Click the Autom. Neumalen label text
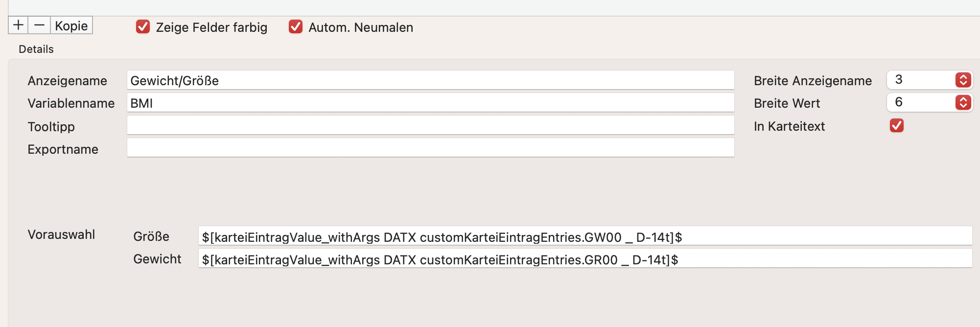Image resolution: width=980 pixels, height=327 pixels. [361, 27]
